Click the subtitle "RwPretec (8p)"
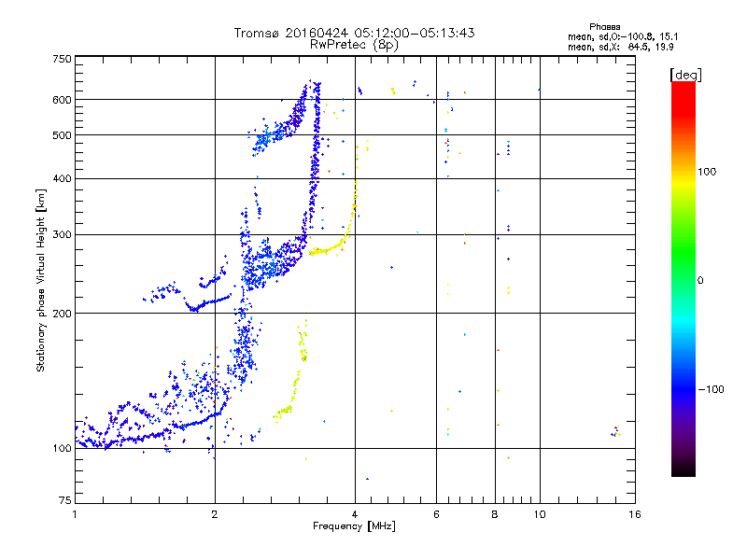This screenshot has width=747, height=560. point(354,45)
